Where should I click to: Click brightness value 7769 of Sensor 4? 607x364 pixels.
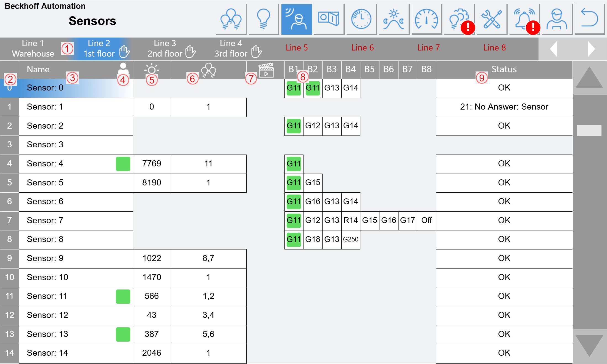[x=152, y=164]
